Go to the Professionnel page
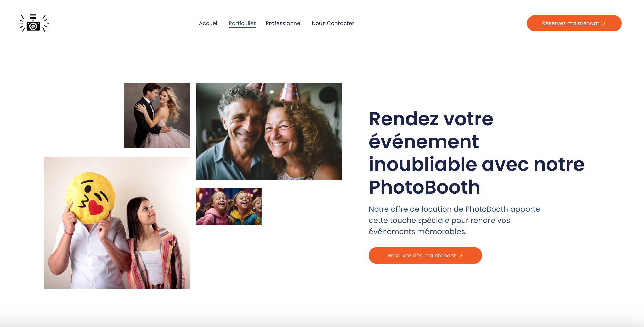The height and width of the screenshot is (327, 644). tap(283, 23)
